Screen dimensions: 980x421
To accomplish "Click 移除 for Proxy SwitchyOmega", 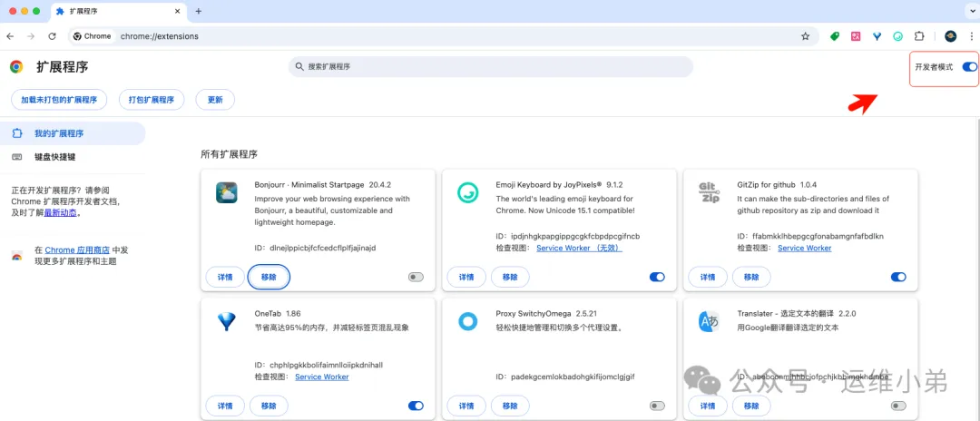I will tap(510, 406).
